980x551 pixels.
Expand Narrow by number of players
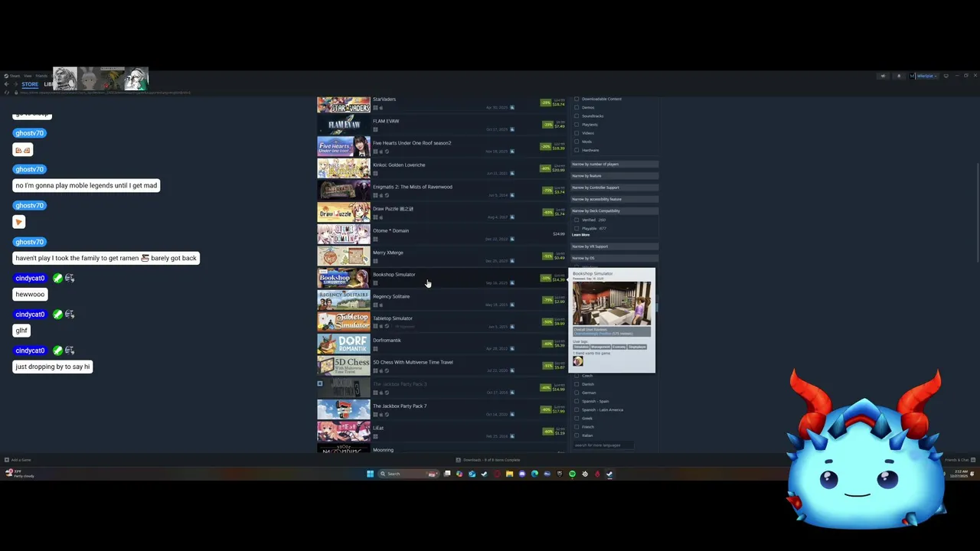pos(613,164)
